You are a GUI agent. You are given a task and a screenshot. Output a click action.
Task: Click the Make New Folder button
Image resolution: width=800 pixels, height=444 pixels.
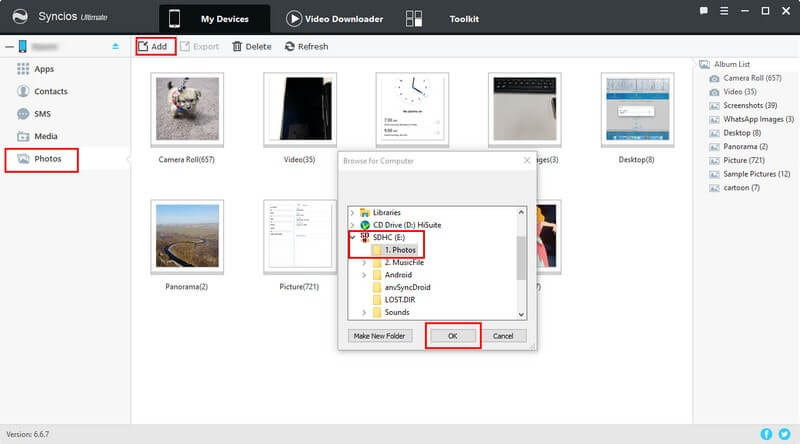(x=380, y=336)
